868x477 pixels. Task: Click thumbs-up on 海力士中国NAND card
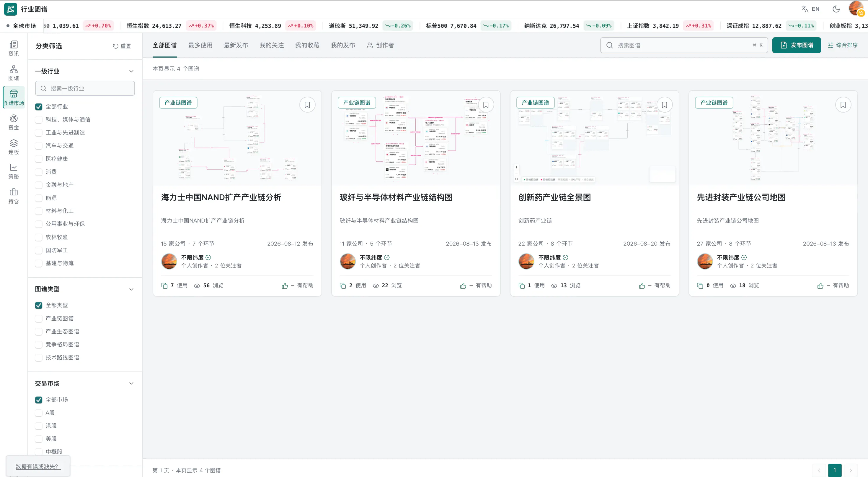point(285,286)
